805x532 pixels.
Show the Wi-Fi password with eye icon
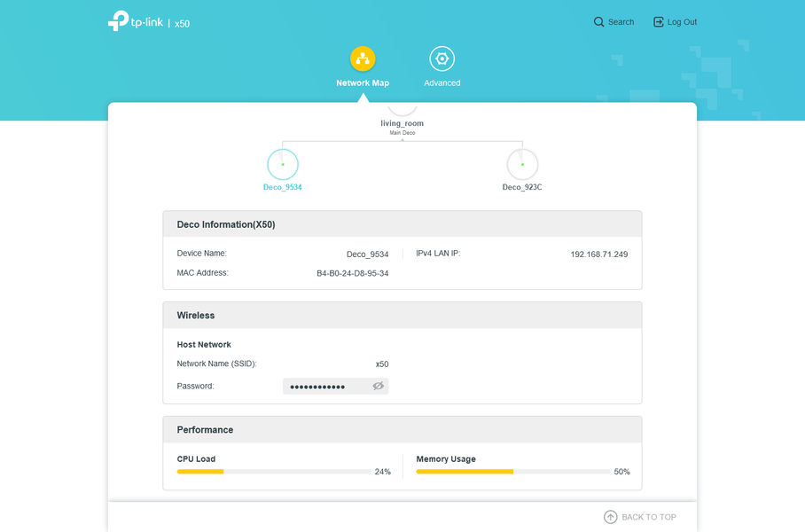[x=379, y=387]
